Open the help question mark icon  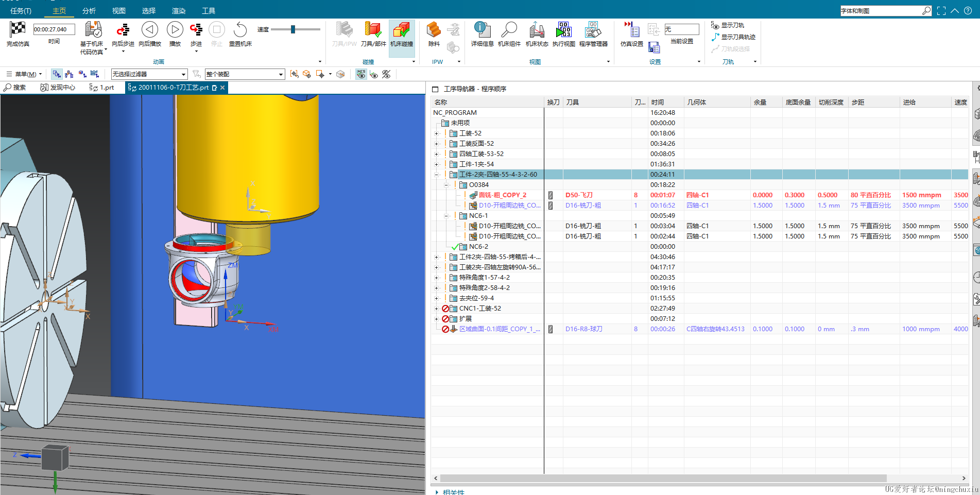[968, 11]
